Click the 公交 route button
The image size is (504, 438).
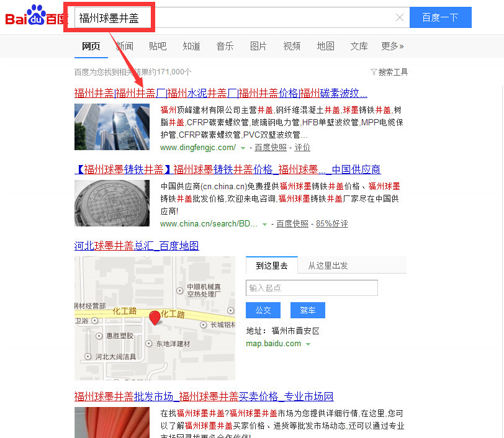click(x=263, y=310)
